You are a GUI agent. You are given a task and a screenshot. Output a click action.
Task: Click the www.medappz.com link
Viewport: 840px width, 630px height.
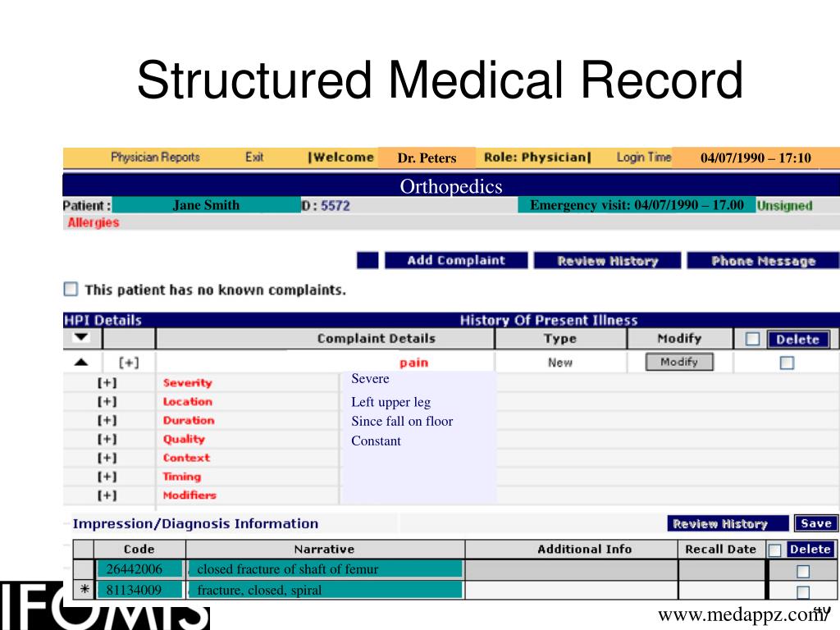click(742, 614)
